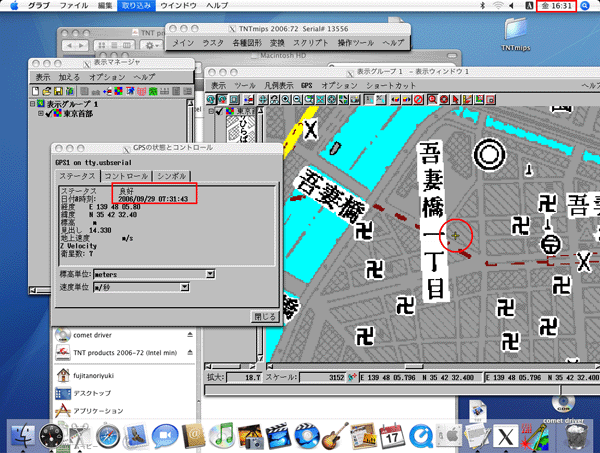Toggle the layer checkmark in the display window legend
600x453 pixels.
tap(217, 113)
